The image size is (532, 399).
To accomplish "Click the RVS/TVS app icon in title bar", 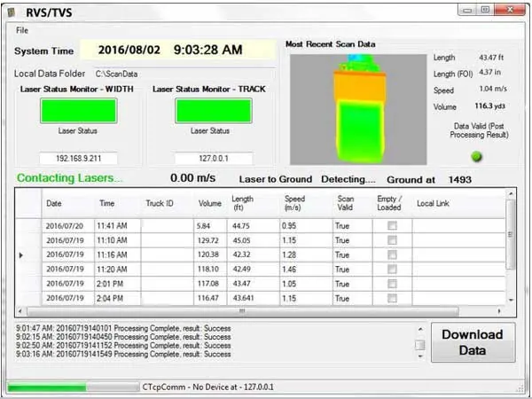I will (12, 12).
